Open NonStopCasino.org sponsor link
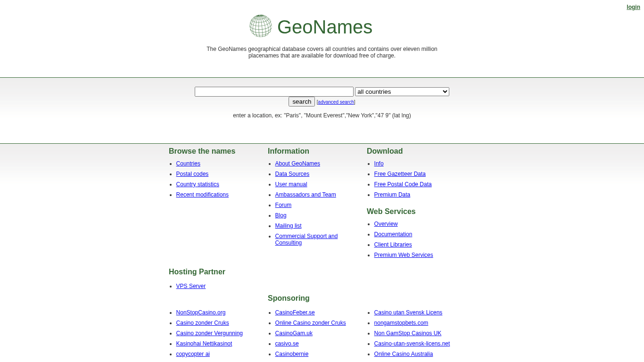The image size is (644, 362). coord(201,313)
